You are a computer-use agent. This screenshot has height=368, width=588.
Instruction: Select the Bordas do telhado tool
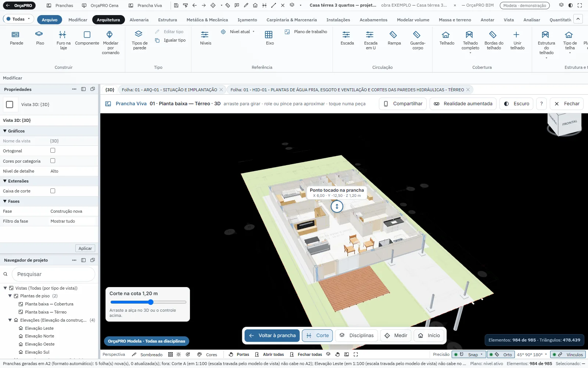click(494, 40)
